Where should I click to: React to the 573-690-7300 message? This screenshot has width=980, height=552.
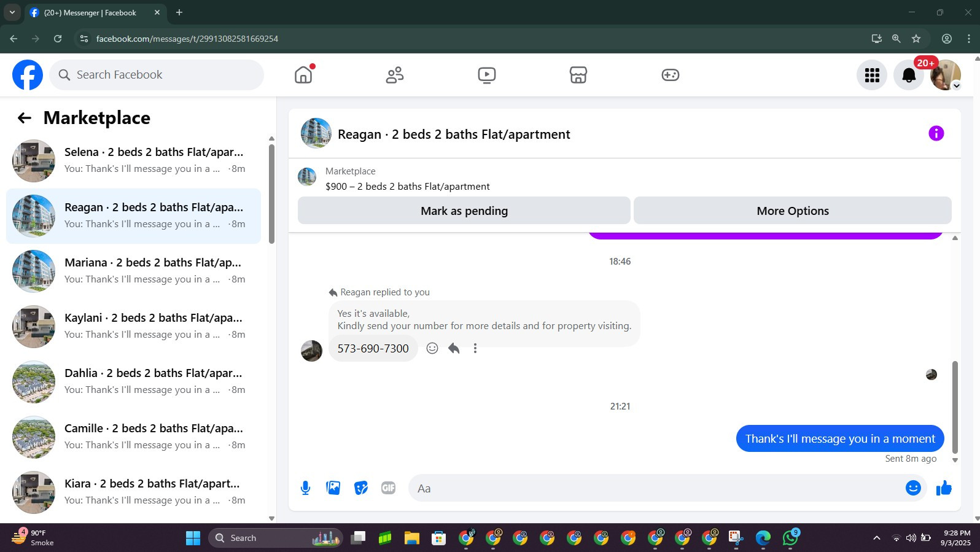click(432, 348)
